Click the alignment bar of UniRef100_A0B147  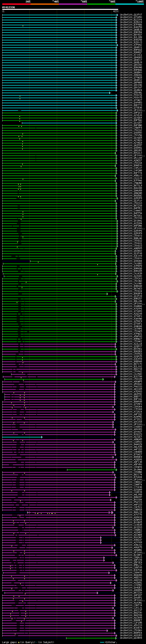point(52,540)
